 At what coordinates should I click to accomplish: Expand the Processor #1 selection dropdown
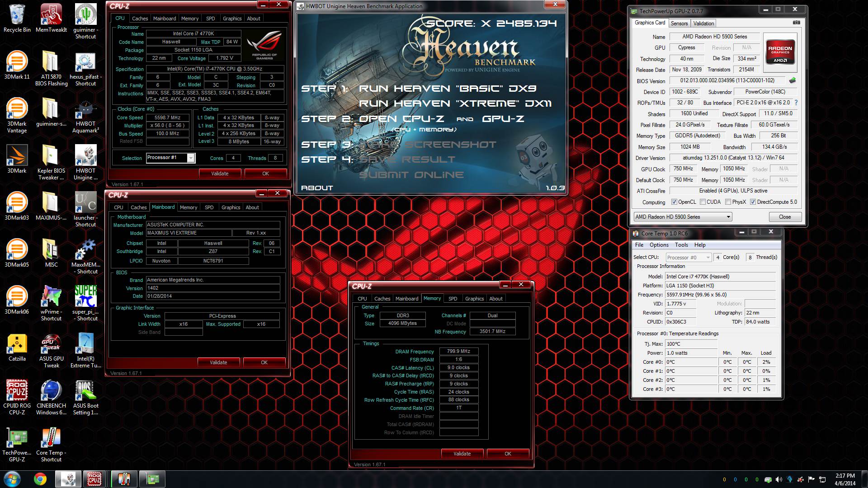click(191, 158)
